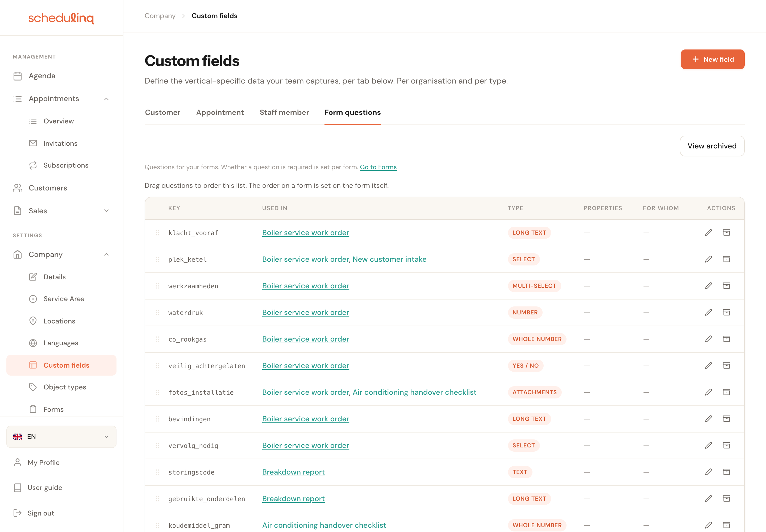The height and width of the screenshot is (532, 766).
Task: Archive the veilig_achtergelaten field
Action: click(726, 366)
